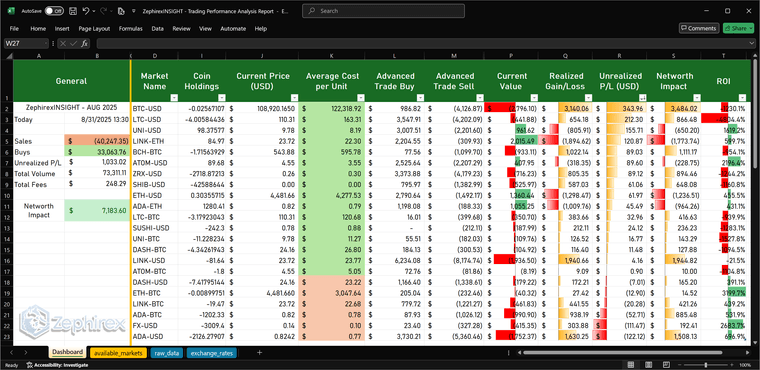Switch to Normal view in status bar

631,365
